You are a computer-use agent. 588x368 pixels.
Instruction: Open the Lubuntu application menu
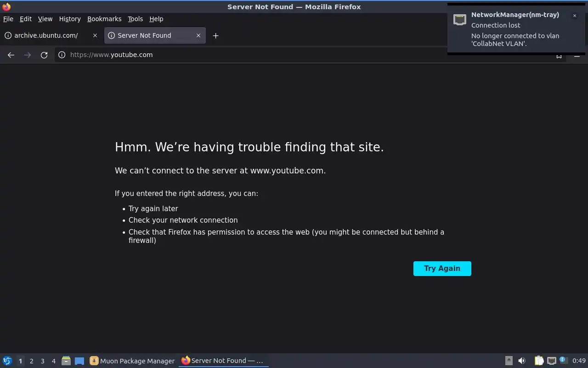[7, 361]
